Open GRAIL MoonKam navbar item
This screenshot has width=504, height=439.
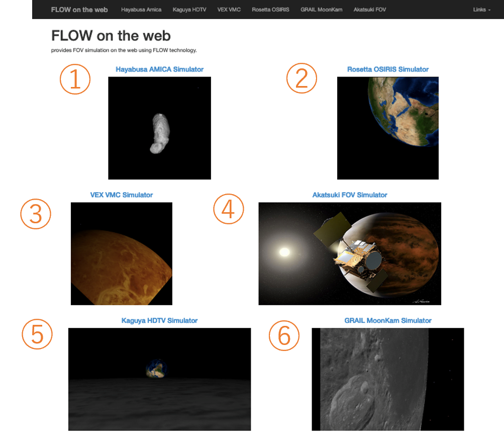coord(322,10)
